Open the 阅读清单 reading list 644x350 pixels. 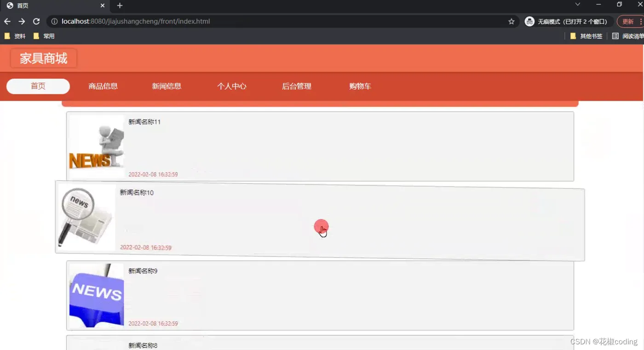coord(627,36)
